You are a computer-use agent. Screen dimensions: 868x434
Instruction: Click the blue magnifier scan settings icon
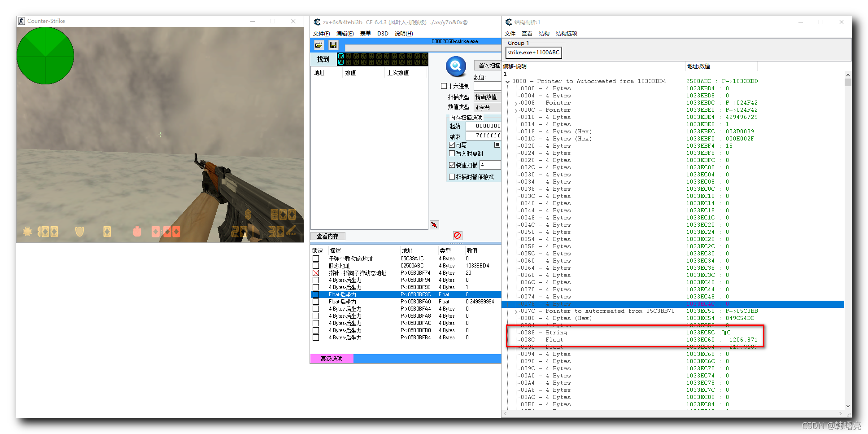pyautogui.click(x=456, y=66)
